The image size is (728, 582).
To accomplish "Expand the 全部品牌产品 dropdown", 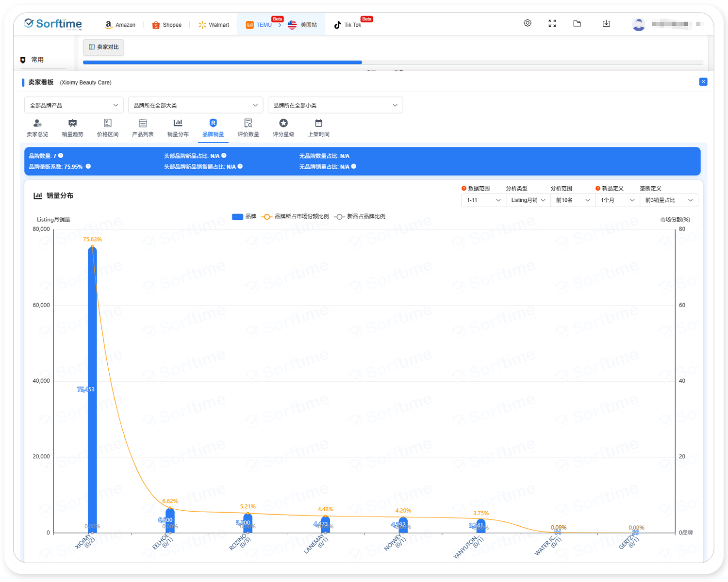I will click(74, 105).
